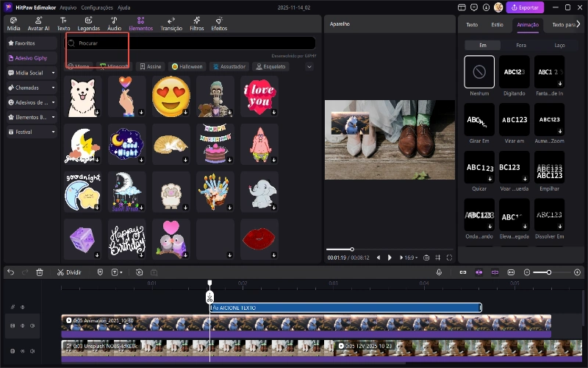Open the Filtros panel
This screenshot has width=588, height=368.
tap(196, 23)
